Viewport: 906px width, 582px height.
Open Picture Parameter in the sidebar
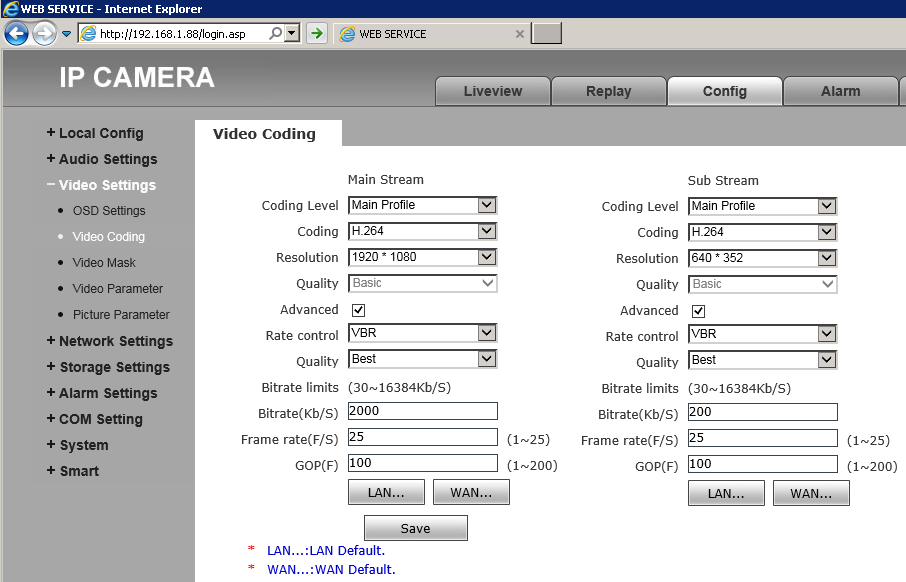(121, 314)
